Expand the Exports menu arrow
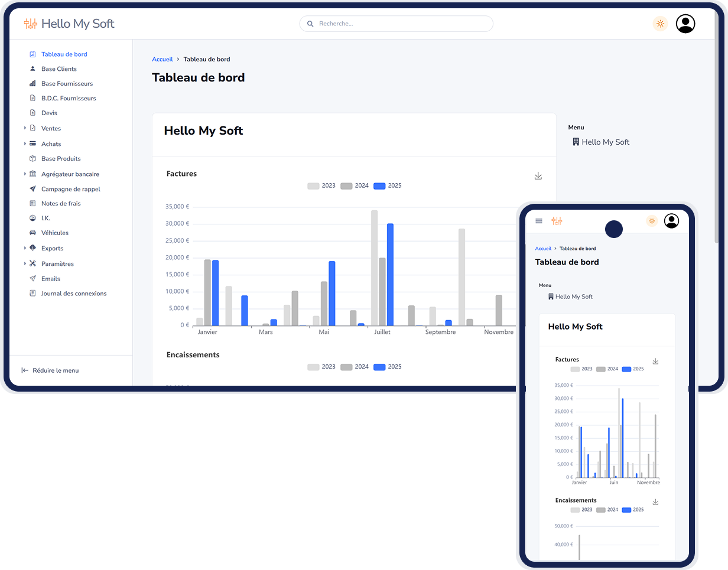Image resolution: width=728 pixels, height=570 pixels. [25, 248]
